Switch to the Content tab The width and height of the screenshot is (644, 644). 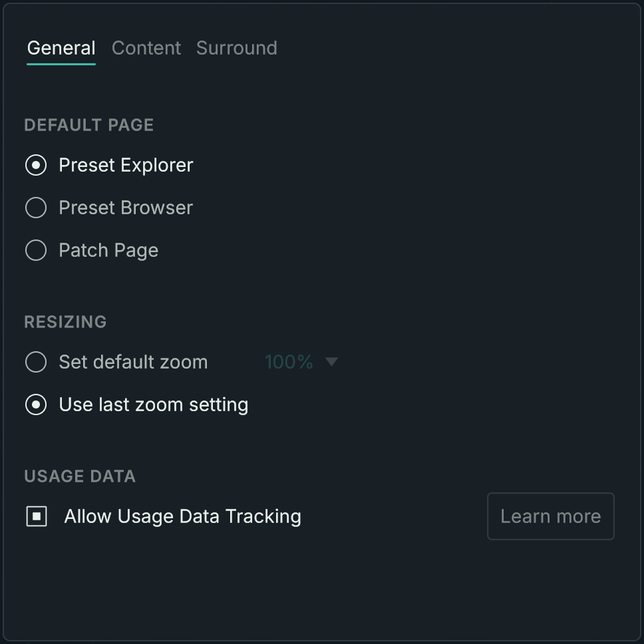click(x=146, y=48)
